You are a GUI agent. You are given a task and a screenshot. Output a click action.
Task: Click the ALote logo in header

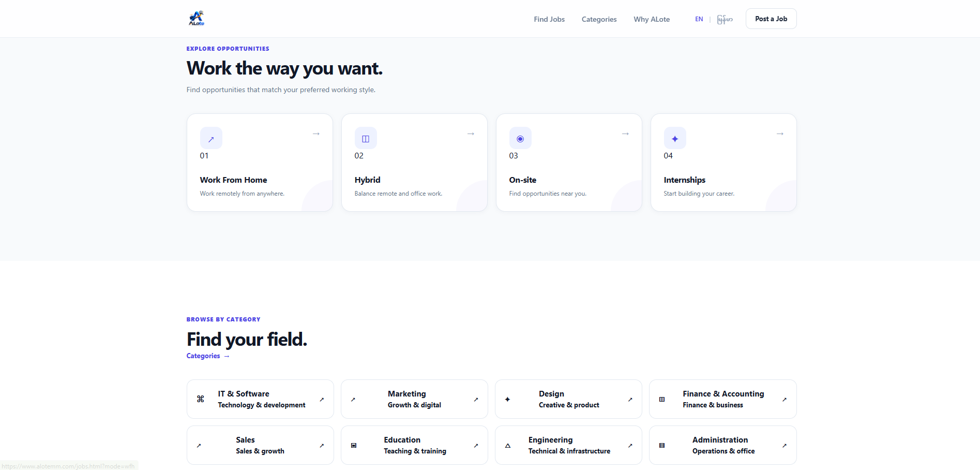197,18
